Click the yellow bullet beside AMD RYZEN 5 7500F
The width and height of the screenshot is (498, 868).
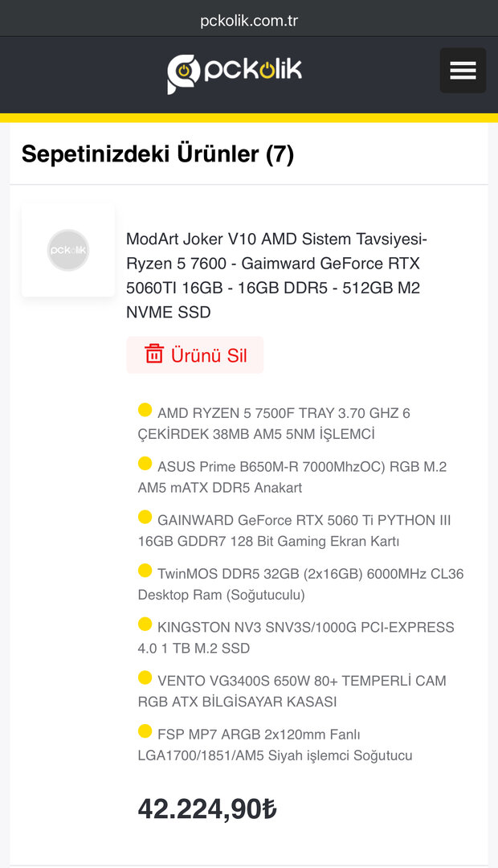pyautogui.click(x=145, y=411)
